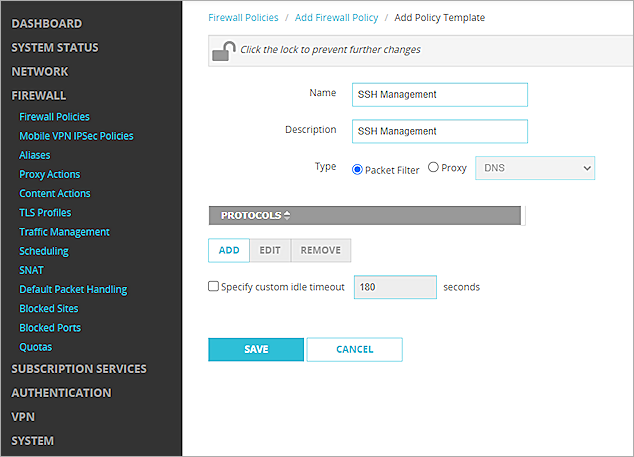Screen dimensions: 634x457
Task: Open TLS Profiles page
Action: (45, 213)
